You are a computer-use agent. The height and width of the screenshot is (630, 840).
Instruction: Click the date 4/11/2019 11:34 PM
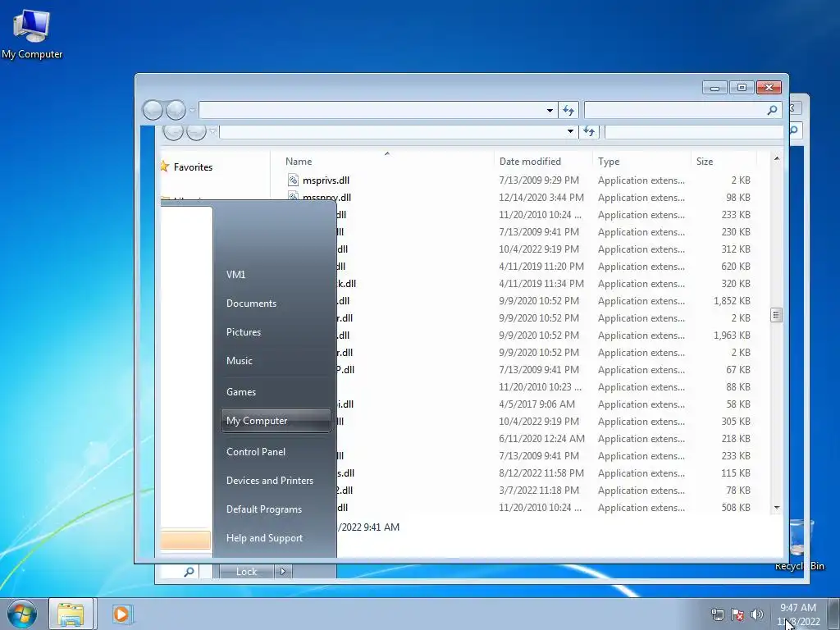click(541, 283)
